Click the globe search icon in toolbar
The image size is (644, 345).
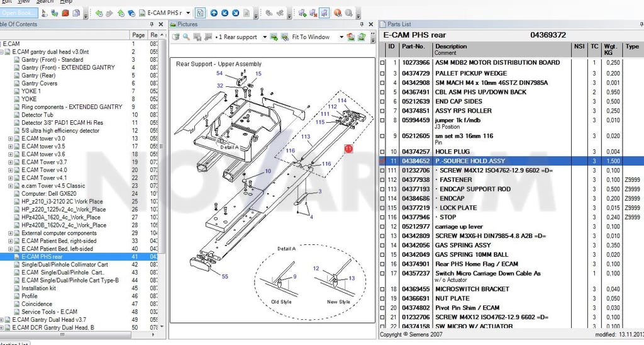tap(338, 13)
